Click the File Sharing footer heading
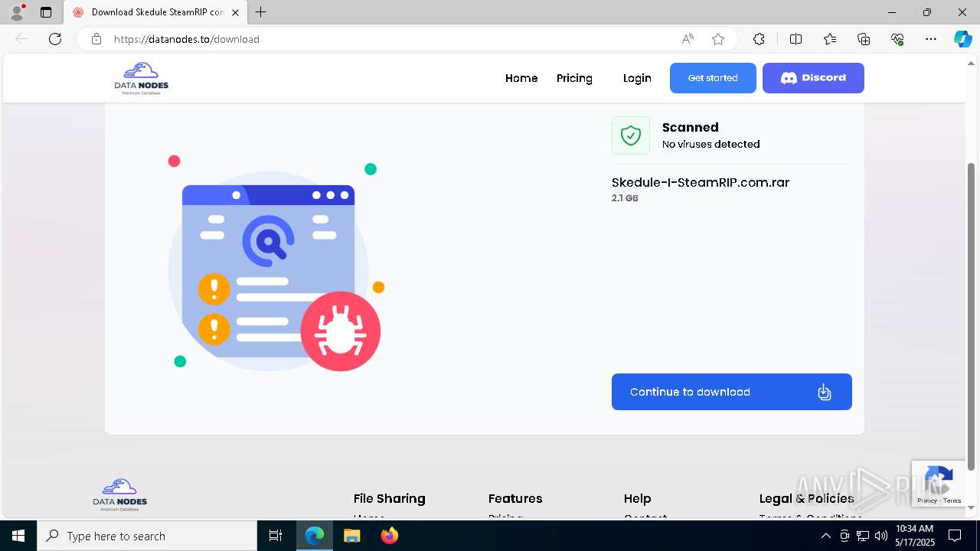Viewport: 980px width, 551px height. pos(389,498)
